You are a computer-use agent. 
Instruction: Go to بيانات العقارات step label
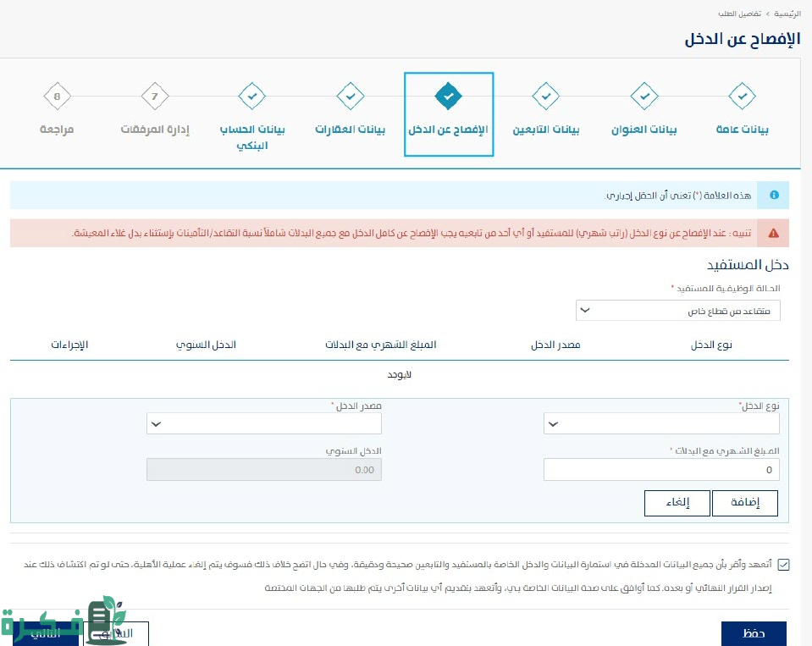coord(350,130)
